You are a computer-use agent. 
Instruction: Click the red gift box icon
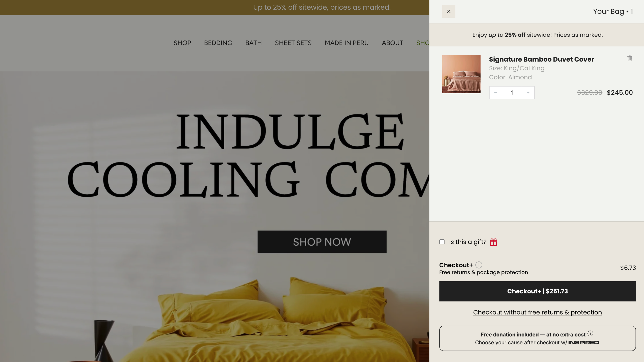493,242
